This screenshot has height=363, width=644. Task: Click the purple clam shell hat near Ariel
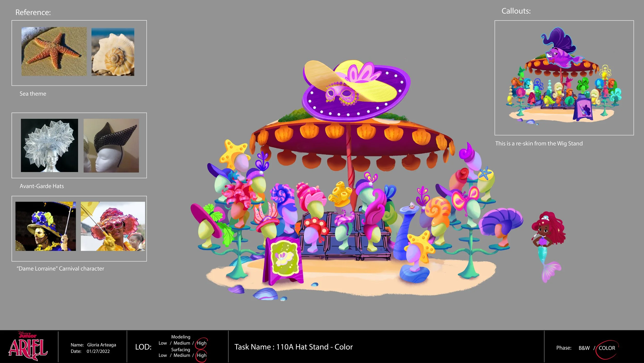point(500,221)
